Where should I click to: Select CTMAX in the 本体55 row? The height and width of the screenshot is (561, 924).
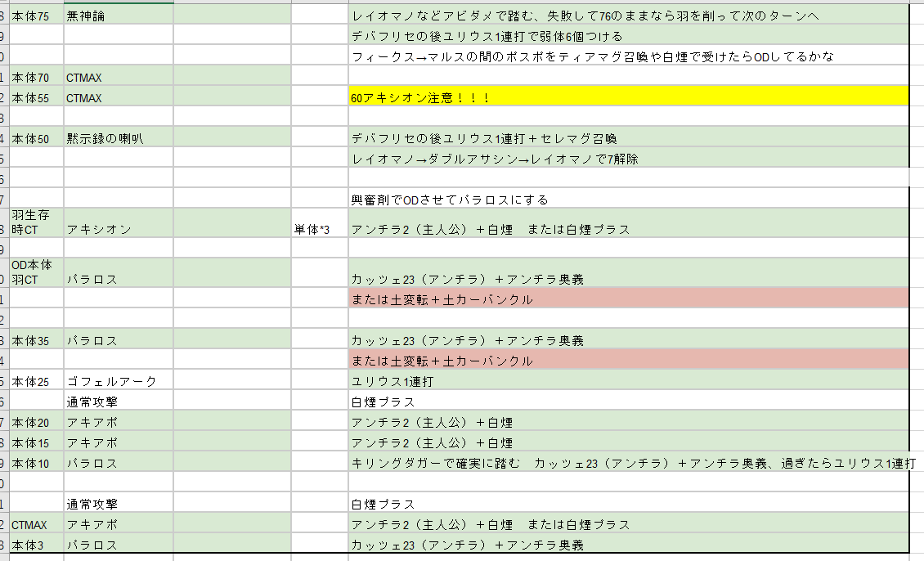(119, 97)
